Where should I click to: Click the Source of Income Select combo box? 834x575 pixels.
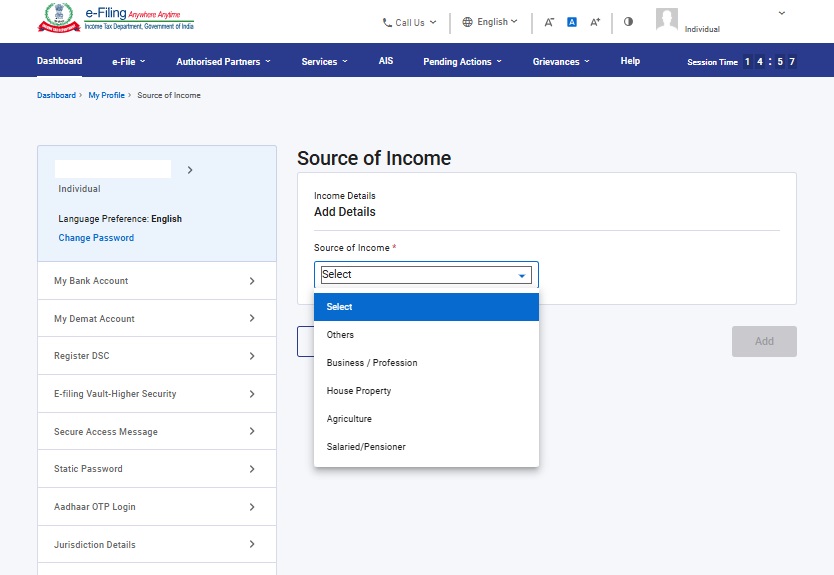[426, 274]
